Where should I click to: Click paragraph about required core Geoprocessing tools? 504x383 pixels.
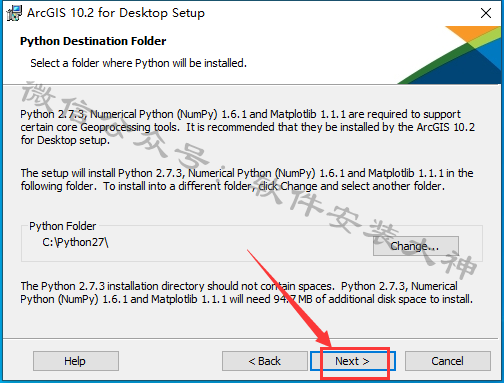tap(247, 127)
